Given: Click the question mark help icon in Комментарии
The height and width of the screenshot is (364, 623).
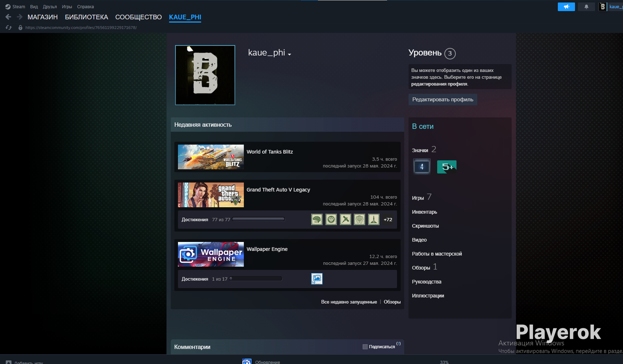Looking at the screenshot, I should 398,344.
